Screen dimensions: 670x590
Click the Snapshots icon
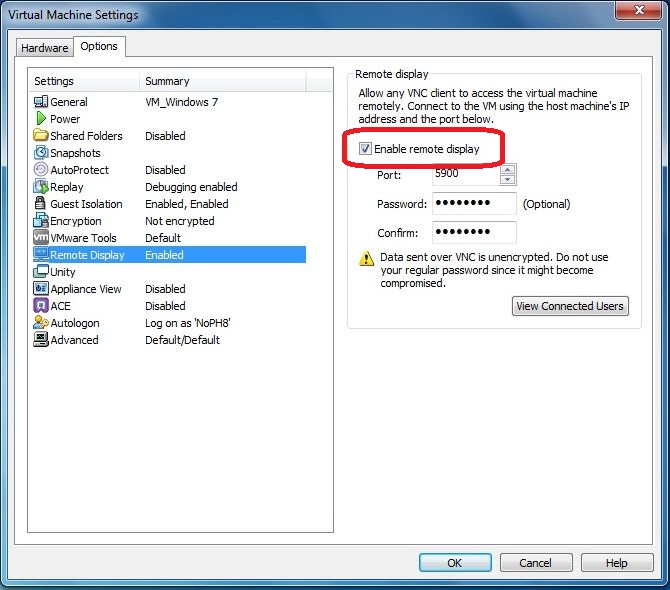click(x=41, y=153)
